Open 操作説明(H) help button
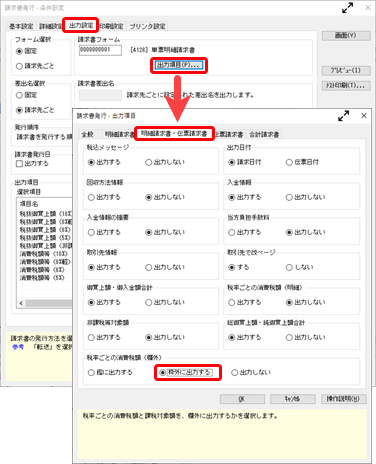Image resolution: width=376 pixels, height=464 pixels. coord(344,399)
